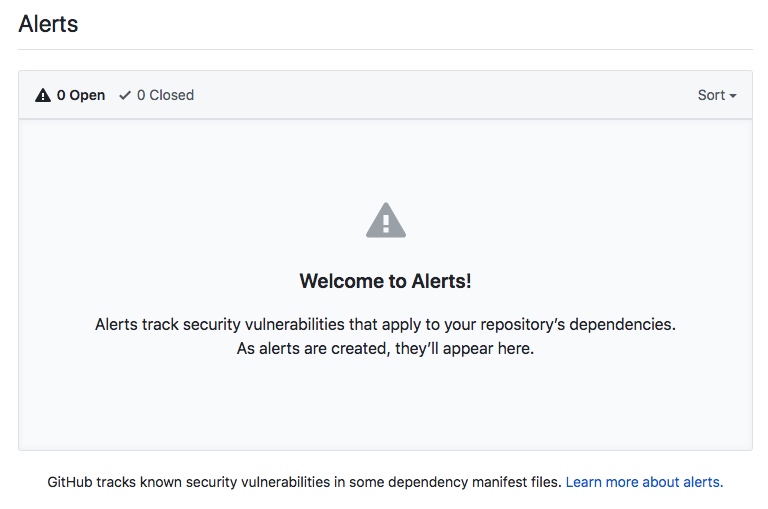
Task: Switch to the 0 Closed alerts list
Action: [157, 95]
